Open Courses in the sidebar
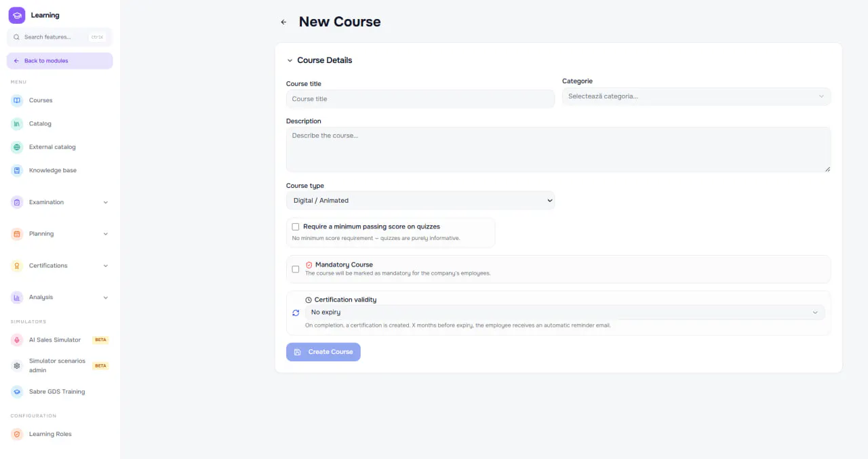868x459 pixels. [x=60, y=100]
